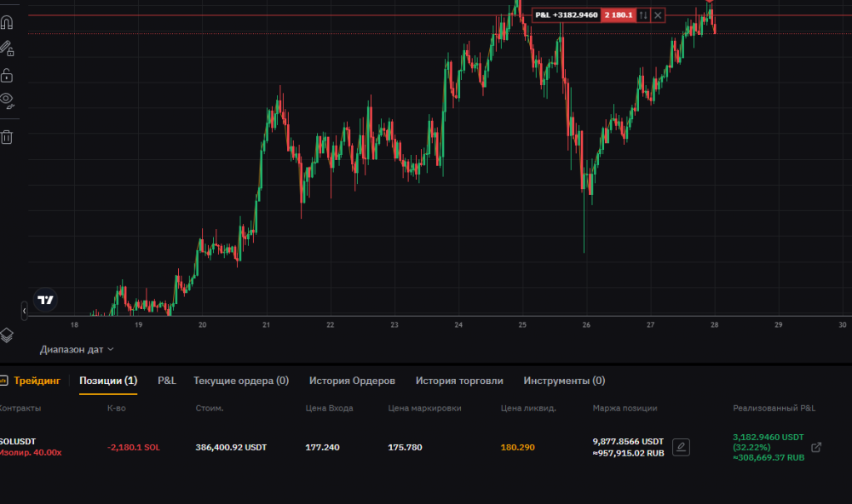This screenshot has width=852, height=504.
Task: Click the SOLUSDT contract link
Action: pos(19,441)
